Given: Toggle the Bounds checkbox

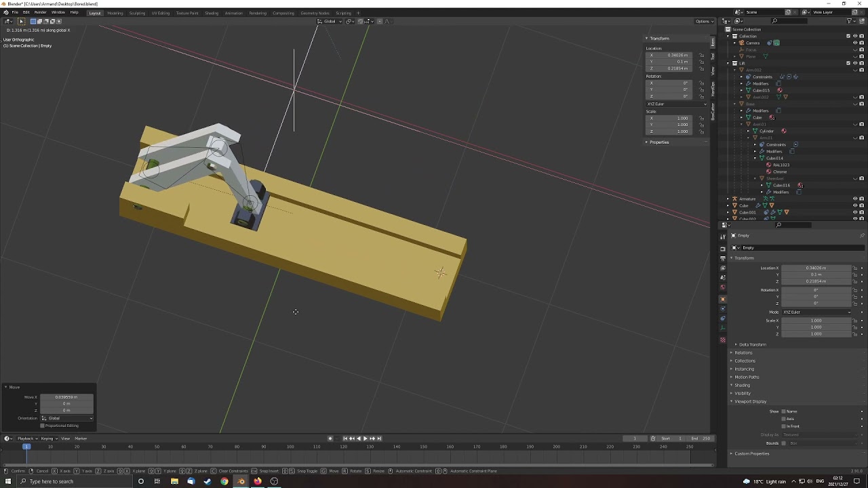Looking at the screenshot, I should tap(783, 443).
